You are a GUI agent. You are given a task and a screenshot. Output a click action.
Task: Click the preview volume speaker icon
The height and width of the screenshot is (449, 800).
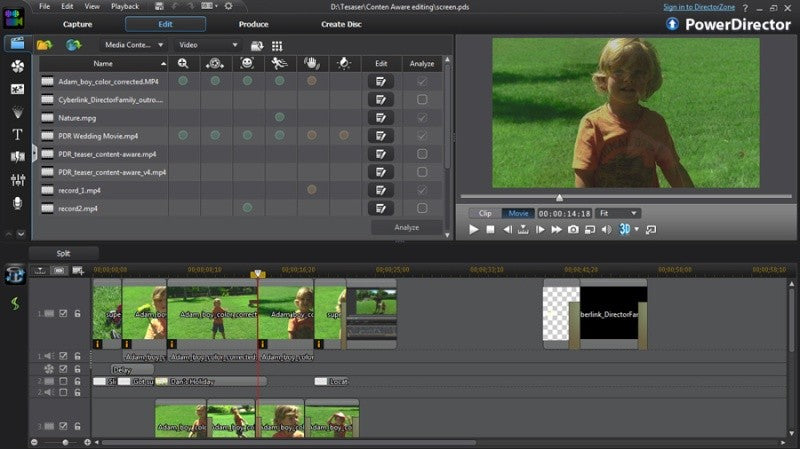[x=606, y=230]
